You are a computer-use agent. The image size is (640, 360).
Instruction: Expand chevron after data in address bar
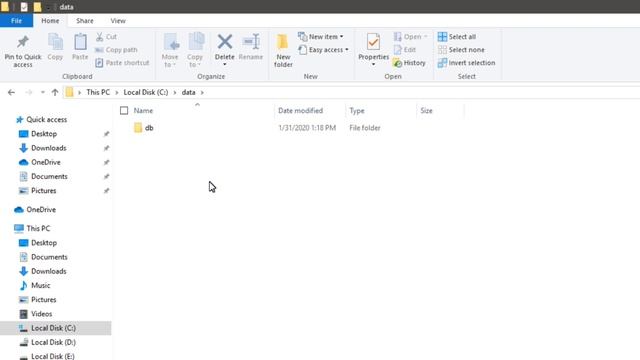pos(202,92)
